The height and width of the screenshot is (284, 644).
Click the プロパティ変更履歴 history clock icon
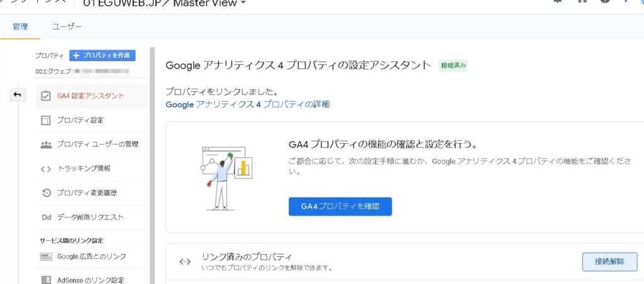[x=46, y=193]
